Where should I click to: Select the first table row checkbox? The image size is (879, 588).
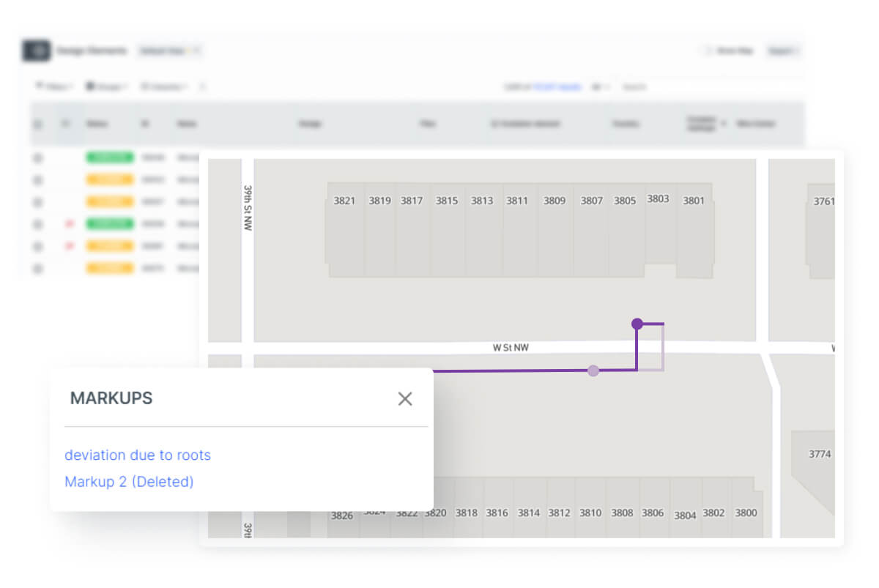(x=38, y=157)
